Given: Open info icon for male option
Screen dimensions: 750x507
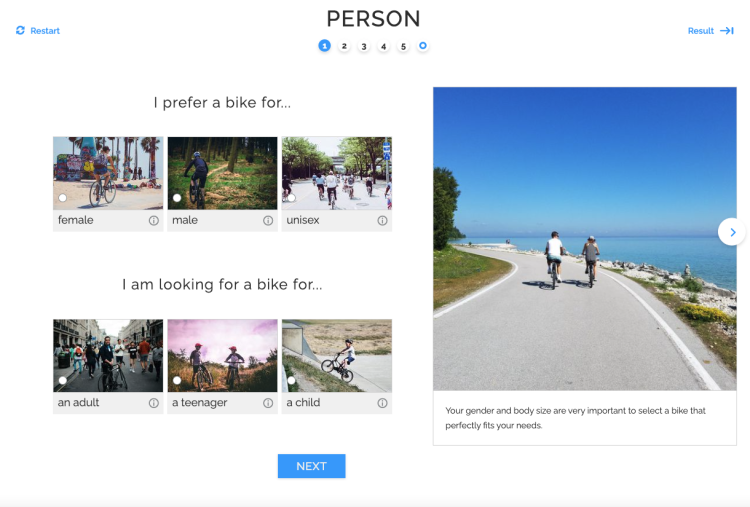Looking at the screenshot, I should point(268,221).
